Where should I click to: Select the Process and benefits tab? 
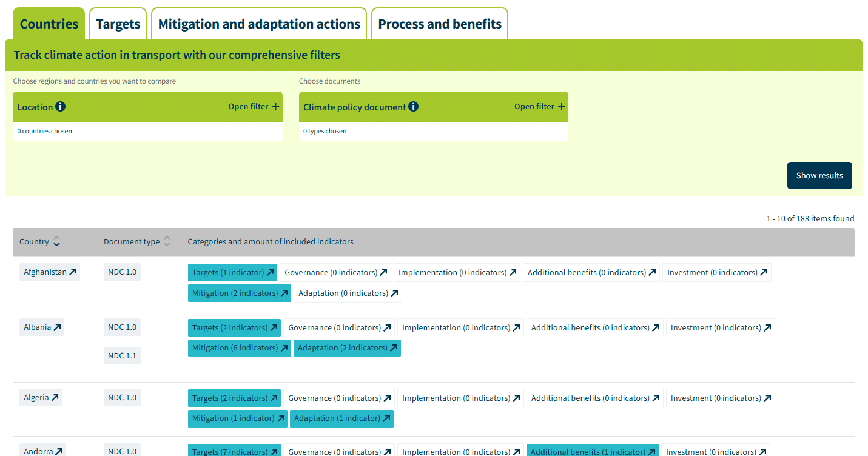tap(440, 24)
